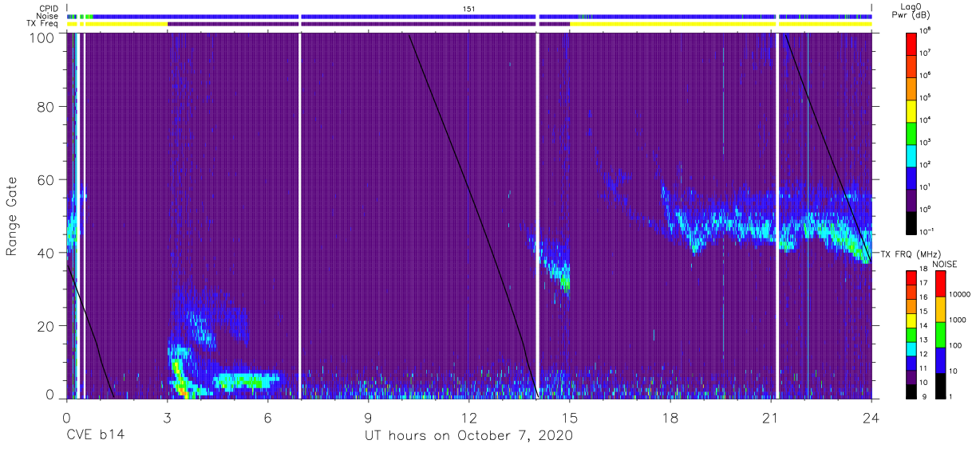Click the yellow segment of the TX FRQ colorbar
The width and height of the screenshot is (980, 452).
pos(912,320)
